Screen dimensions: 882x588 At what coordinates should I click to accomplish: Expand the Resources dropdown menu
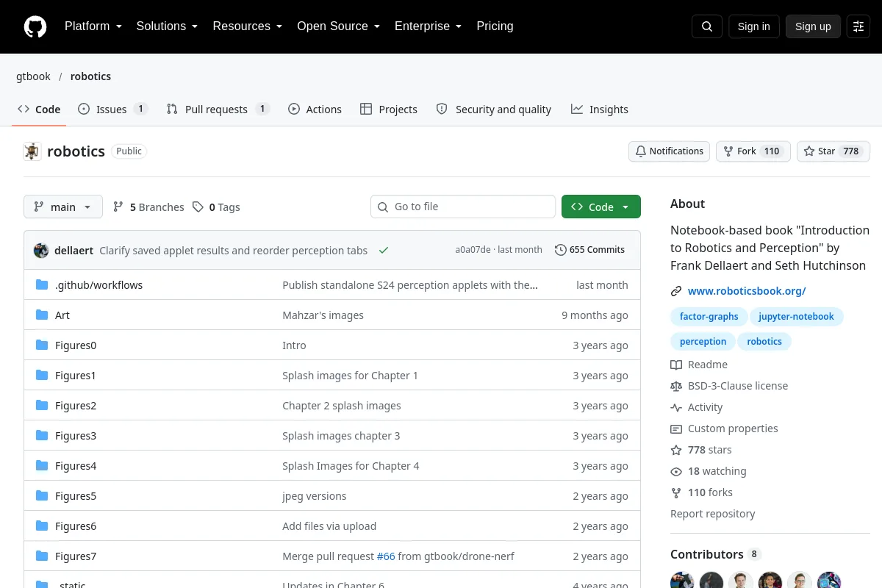point(248,26)
